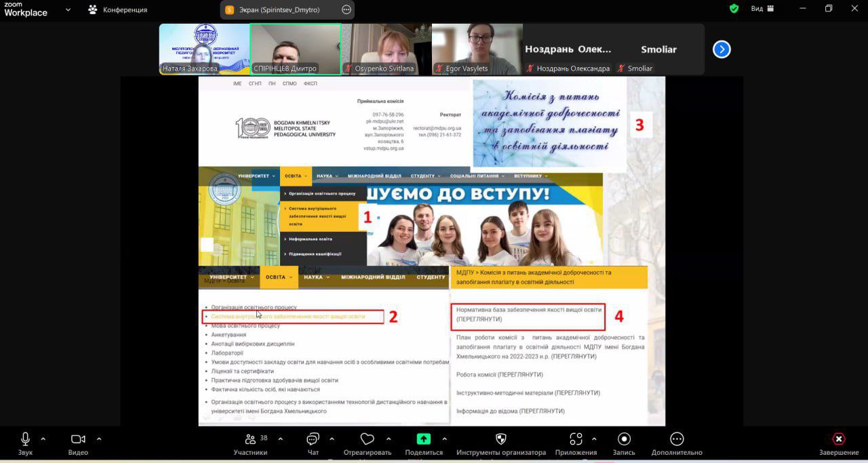Click the More options ellipsis icon
Screen dimensions: 868x463
click(677, 439)
